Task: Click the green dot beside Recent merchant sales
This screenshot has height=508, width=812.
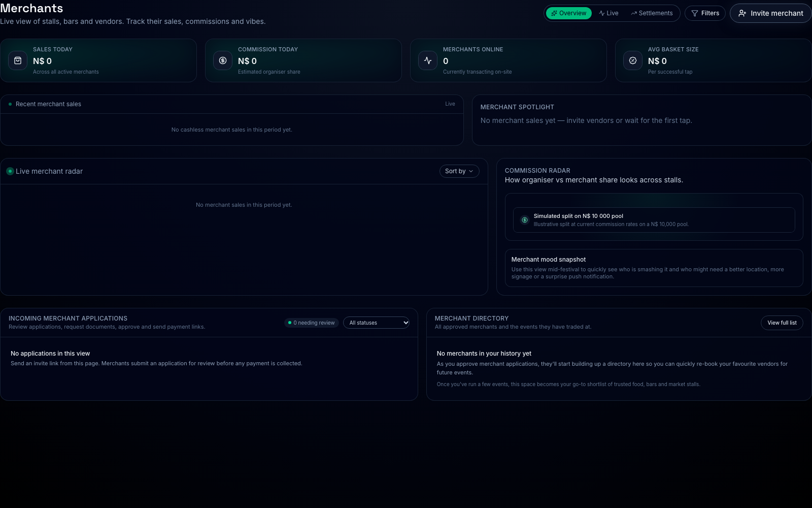Action: pyautogui.click(x=10, y=104)
